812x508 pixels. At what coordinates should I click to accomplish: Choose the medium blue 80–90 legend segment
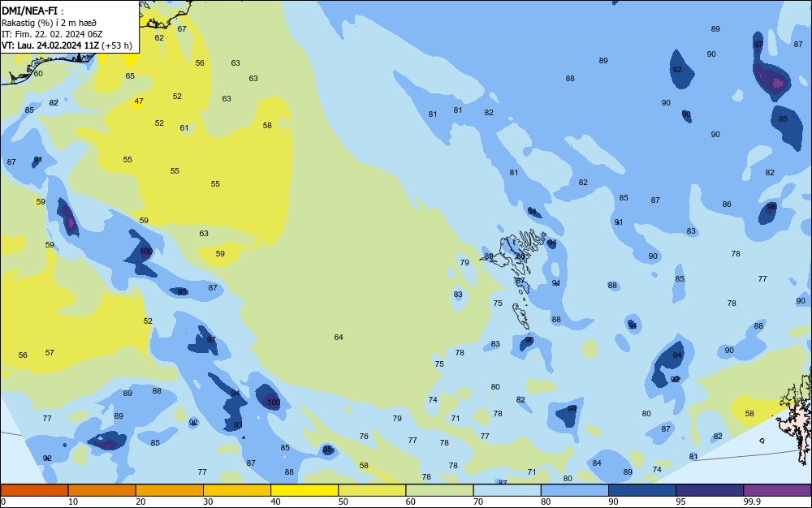[575, 490]
